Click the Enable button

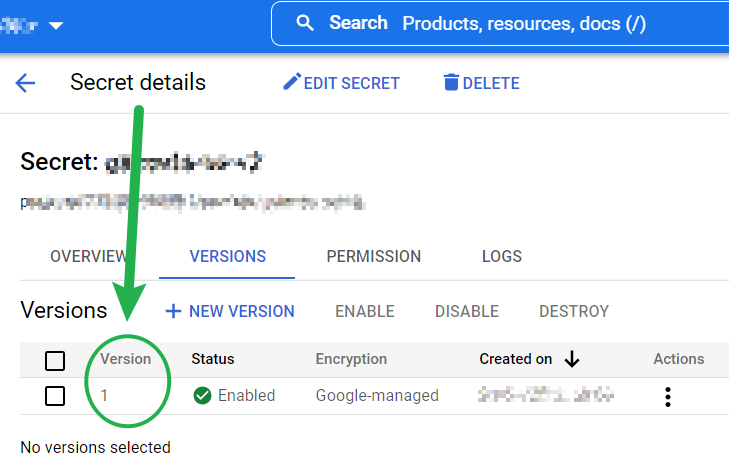coord(364,311)
